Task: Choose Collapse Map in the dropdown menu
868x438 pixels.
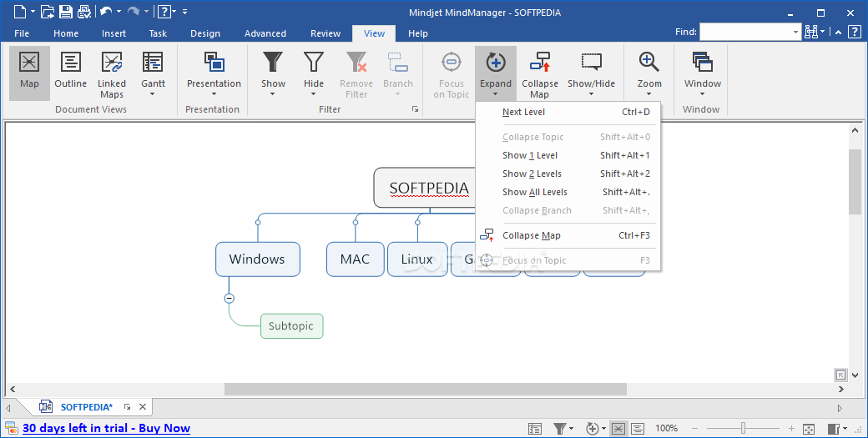Action: point(568,235)
